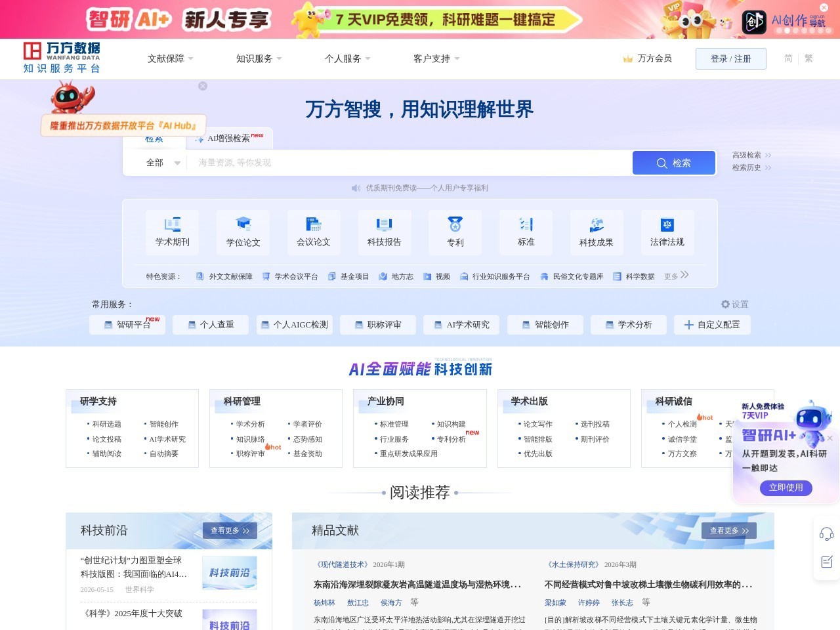Open AI学术研究 service

click(462, 325)
